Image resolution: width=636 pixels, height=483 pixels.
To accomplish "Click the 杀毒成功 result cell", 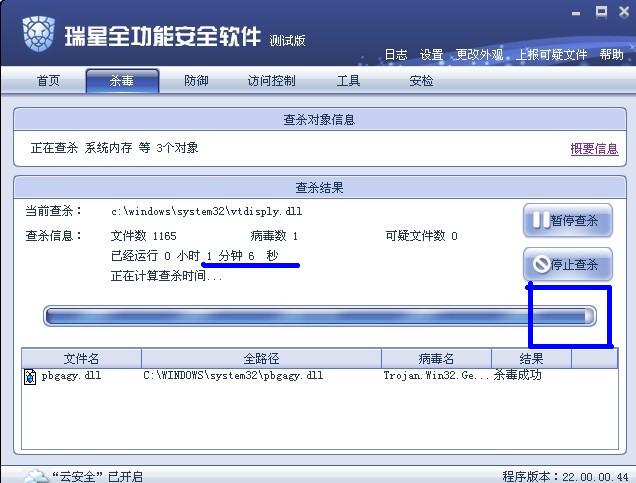I will click(x=518, y=375).
